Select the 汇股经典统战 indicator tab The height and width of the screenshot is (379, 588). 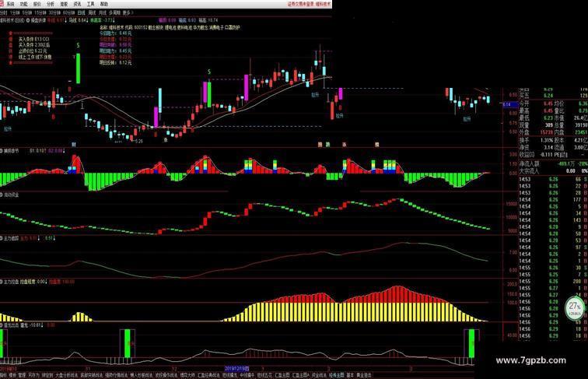[x=209, y=375]
